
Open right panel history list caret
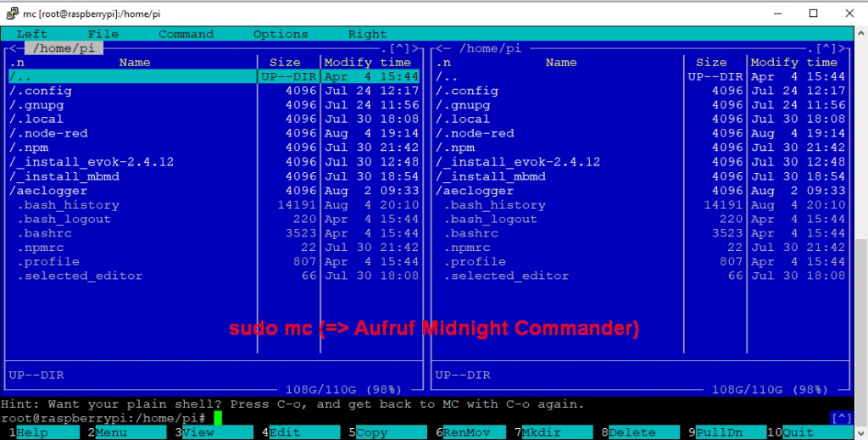tap(826, 48)
